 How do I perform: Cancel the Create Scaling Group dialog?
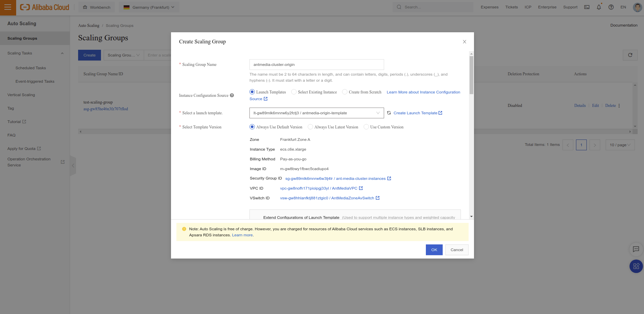click(x=457, y=250)
